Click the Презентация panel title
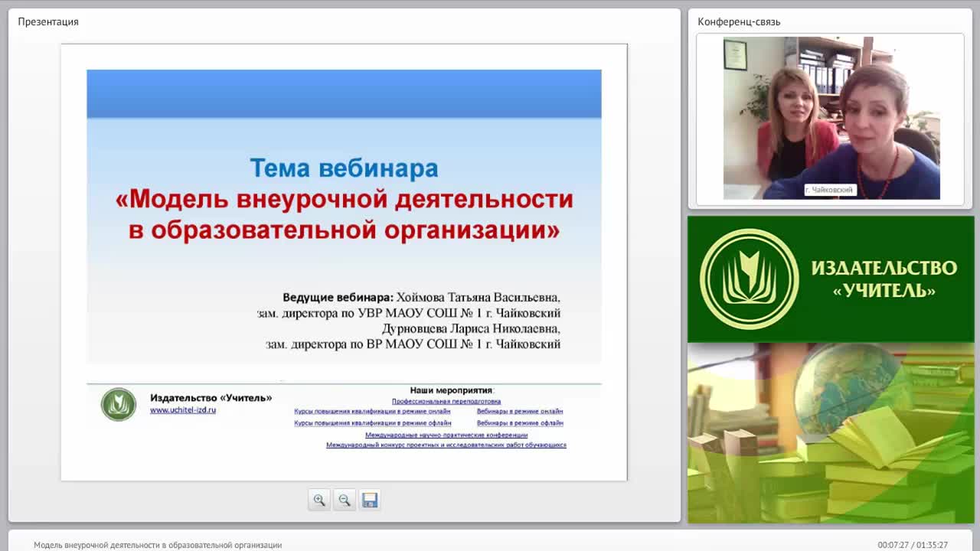 [48, 21]
